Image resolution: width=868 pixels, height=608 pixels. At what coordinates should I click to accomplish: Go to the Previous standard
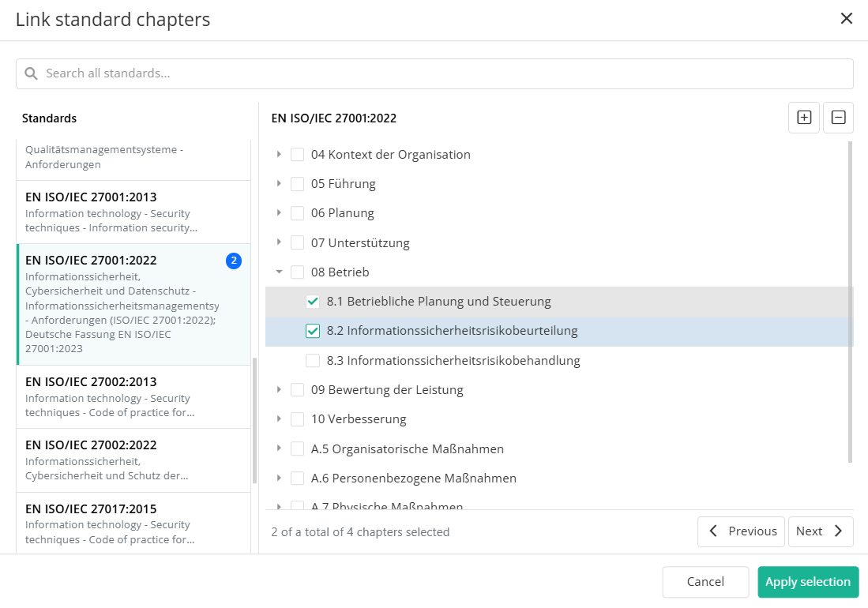click(x=741, y=531)
